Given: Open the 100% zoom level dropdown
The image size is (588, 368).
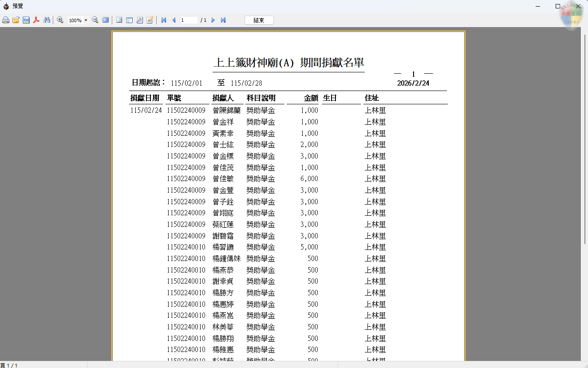Looking at the screenshot, I should [86, 20].
